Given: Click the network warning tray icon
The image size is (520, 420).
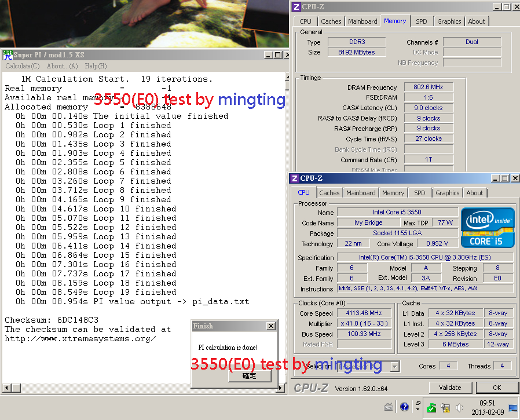Looking at the screenshot, I should click(445, 408).
